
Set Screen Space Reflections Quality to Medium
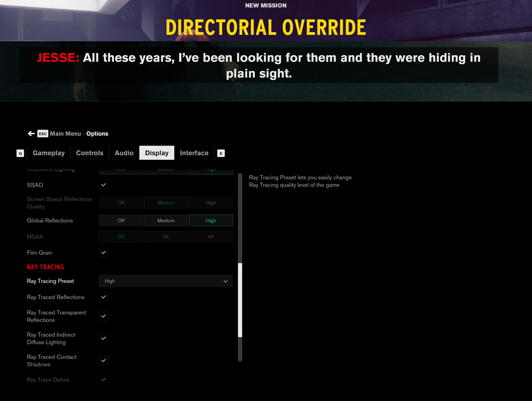[x=166, y=203]
